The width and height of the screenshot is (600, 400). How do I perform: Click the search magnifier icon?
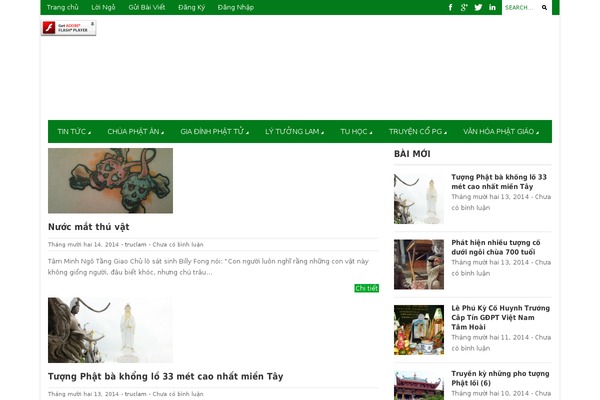[544, 7]
